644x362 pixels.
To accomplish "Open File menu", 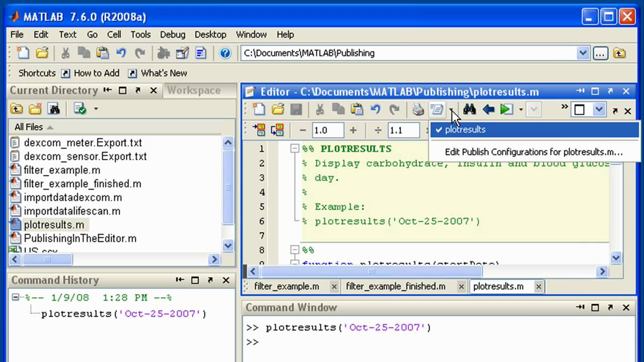I will click(x=17, y=34).
